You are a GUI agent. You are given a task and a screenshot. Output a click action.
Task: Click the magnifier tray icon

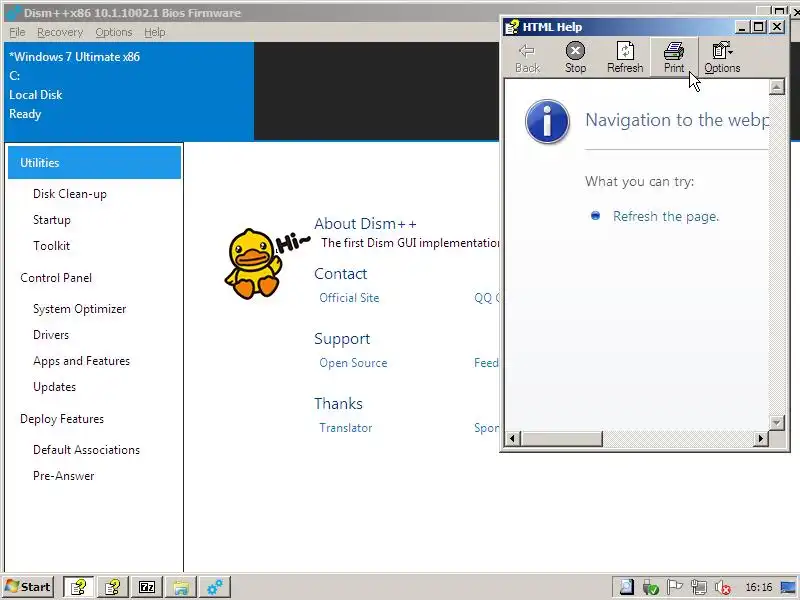(626, 587)
